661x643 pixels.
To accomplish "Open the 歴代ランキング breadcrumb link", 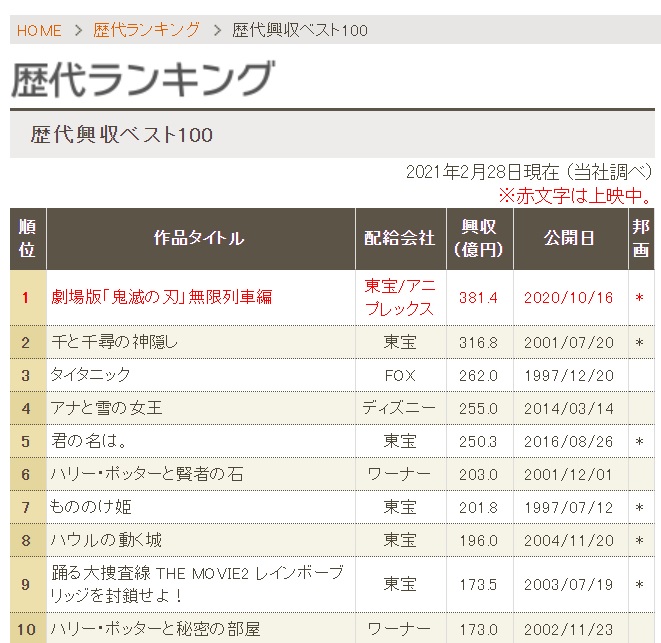I will 146,30.
